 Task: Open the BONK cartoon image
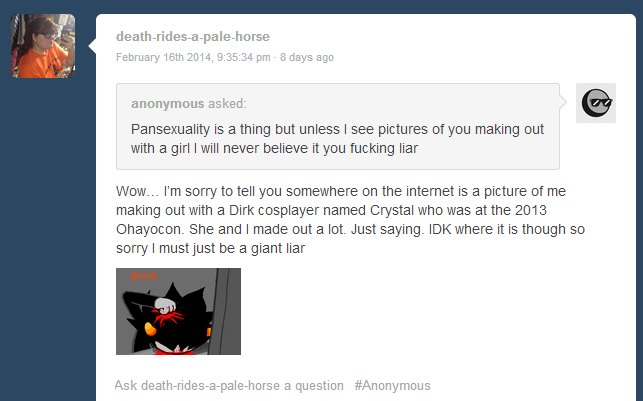point(178,311)
